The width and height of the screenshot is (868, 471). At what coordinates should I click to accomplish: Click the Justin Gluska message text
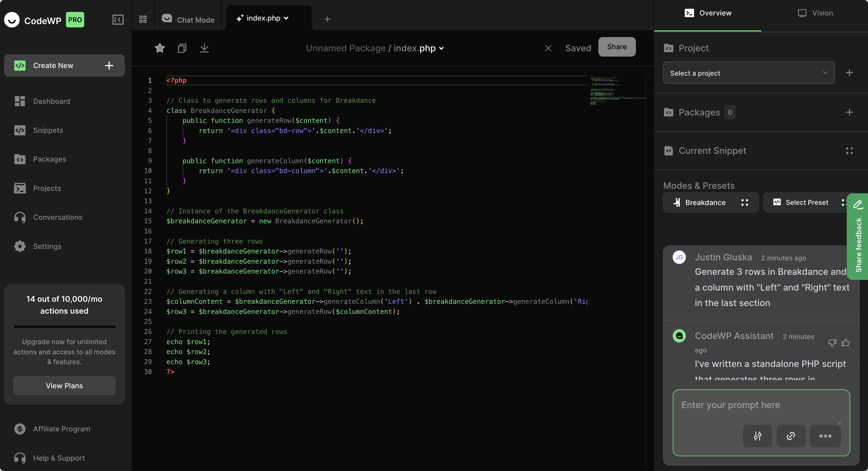[x=772, y=287]
